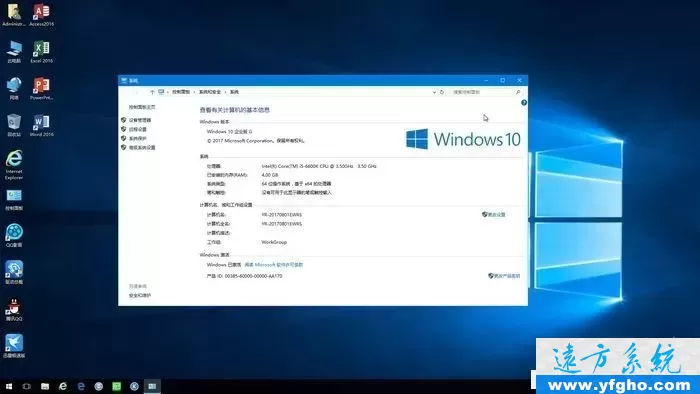Viewport: 700px width, 394px height.
Task: Launch the Access 2016 desktop shortcut
Action: click(42, 15)
